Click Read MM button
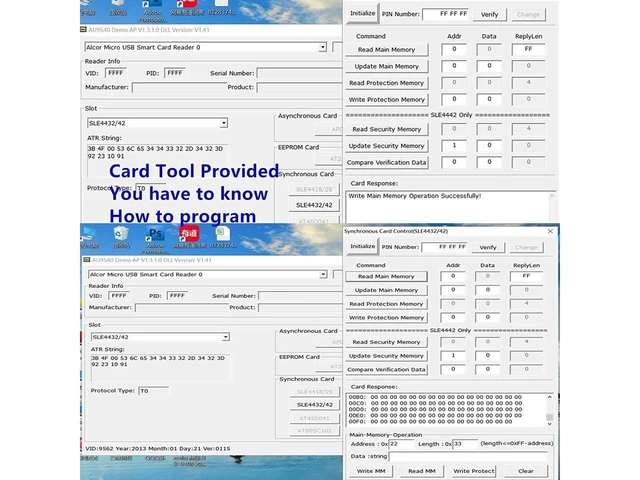Image resolution: width=640 pixels, height=480 pixels. pos(422,471)
